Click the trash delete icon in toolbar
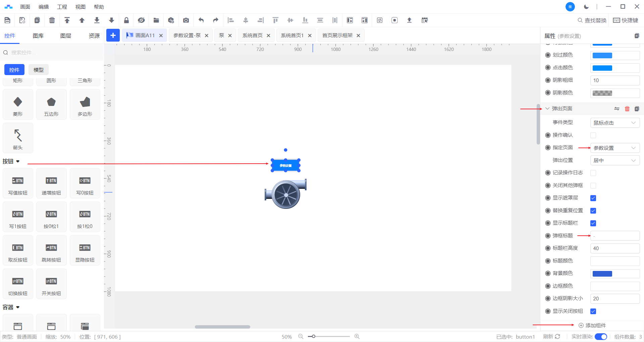 52,20
